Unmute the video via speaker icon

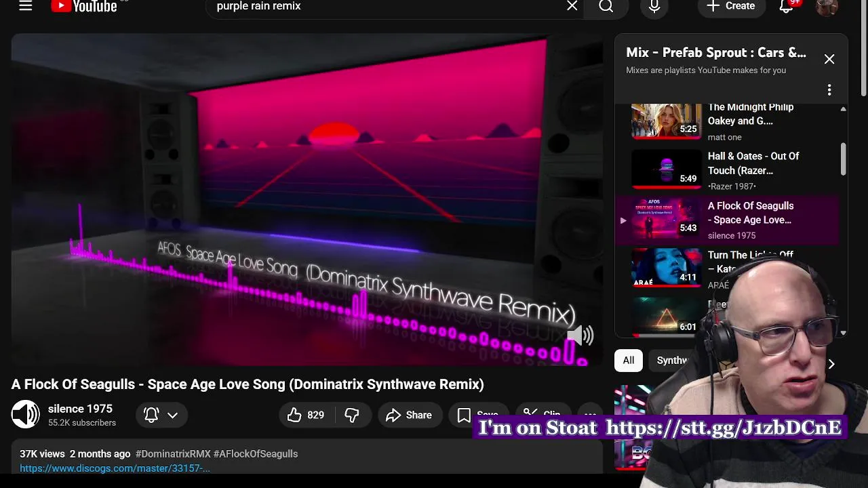pyautogui.click(x=580, y=335)
